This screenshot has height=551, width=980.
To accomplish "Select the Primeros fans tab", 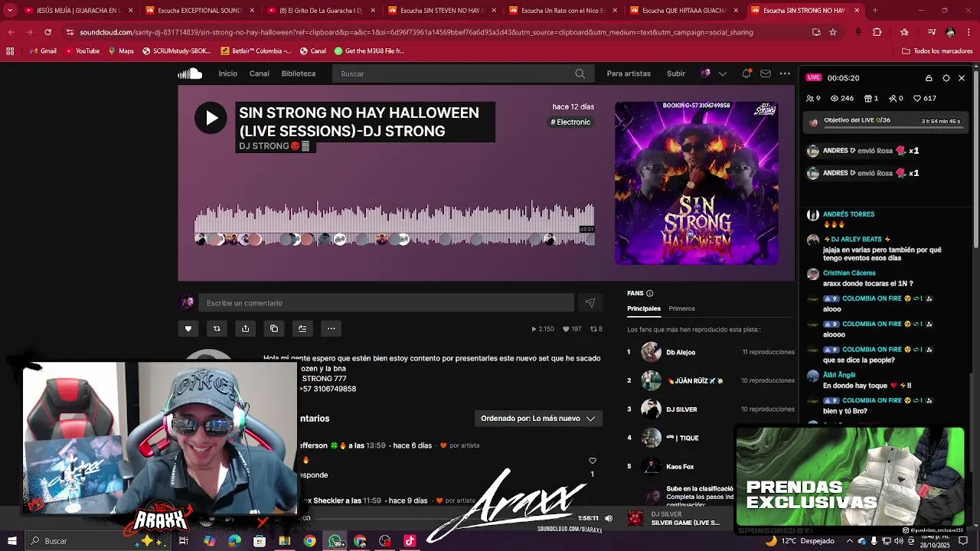I will (x=681, y=308).
